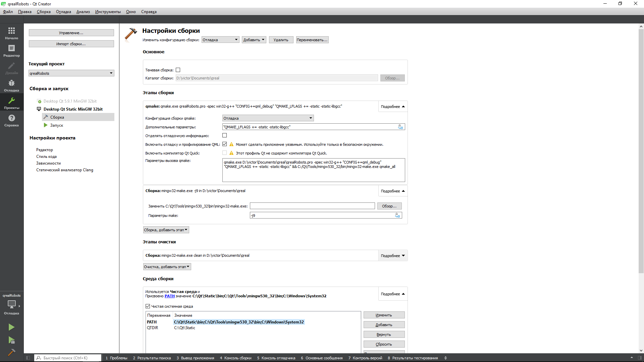Toggle Отделять отладочную информацию checkbox

pyautogui.click(x=225, y=135)
